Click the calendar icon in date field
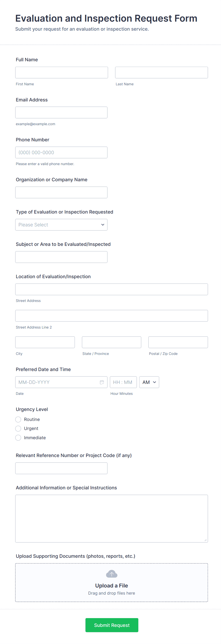221x644 pixels. (x=102, y=382)
